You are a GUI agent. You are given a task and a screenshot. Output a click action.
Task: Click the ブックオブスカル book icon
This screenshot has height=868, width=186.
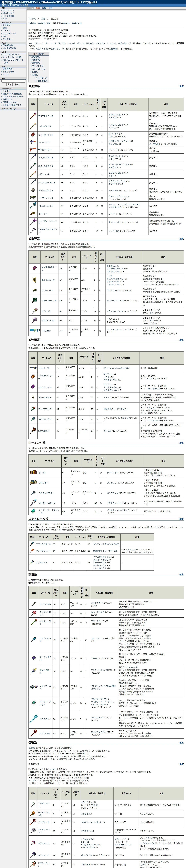click(33, 190)
